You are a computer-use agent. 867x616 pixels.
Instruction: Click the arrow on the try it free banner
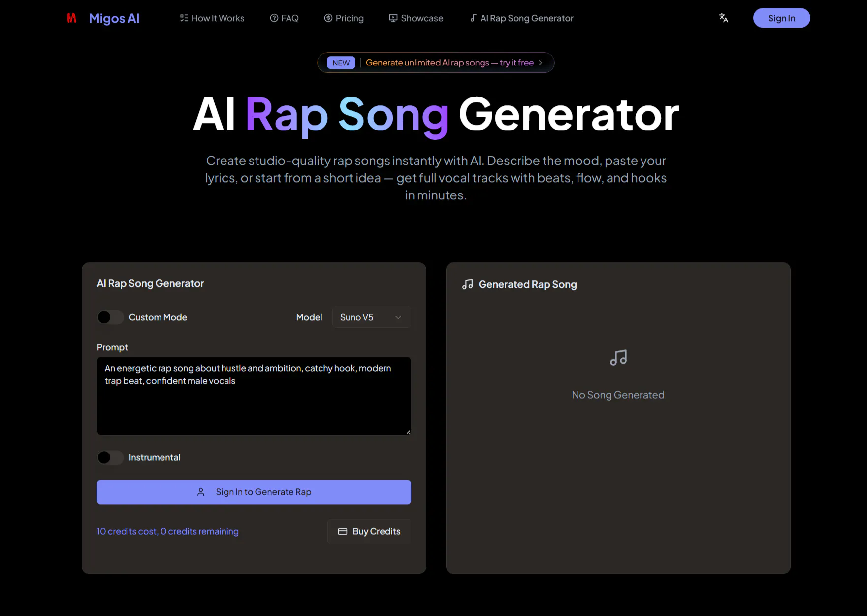(x=540, y=63)
